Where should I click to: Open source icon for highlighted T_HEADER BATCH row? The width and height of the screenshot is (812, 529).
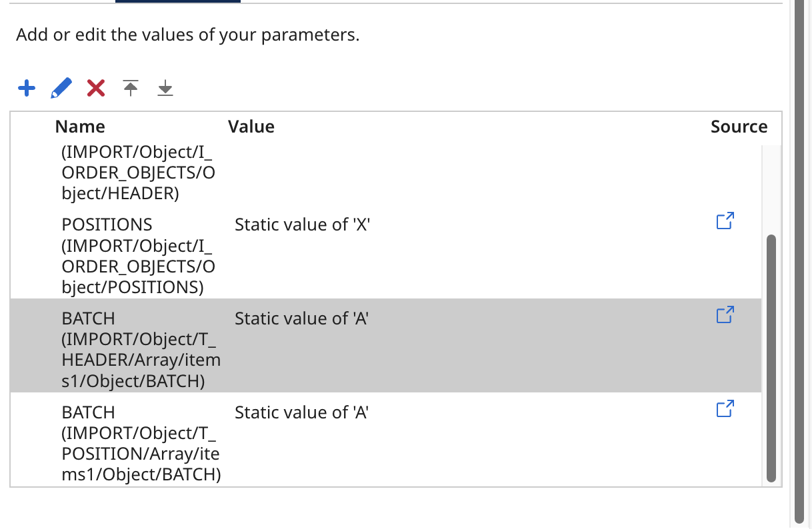(725, 314)
